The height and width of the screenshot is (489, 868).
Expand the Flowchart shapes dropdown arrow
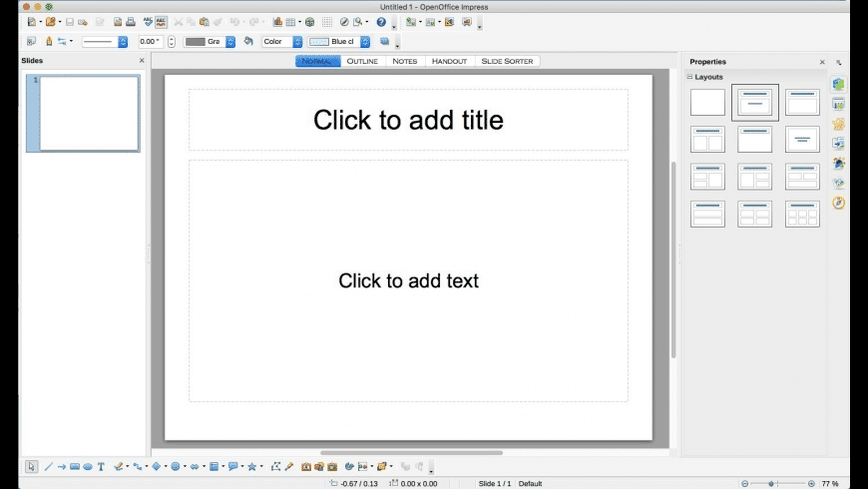[223, 467]
